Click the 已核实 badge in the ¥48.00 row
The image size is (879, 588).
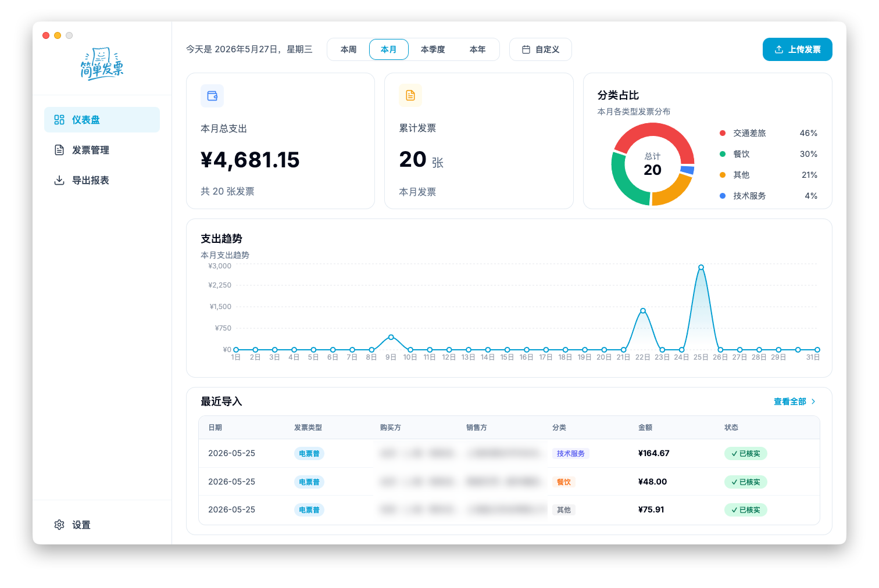746,482
